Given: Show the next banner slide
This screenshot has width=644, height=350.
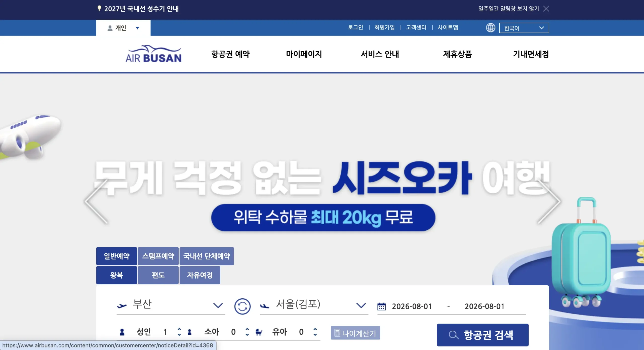Looking at the screenshot, I should click(x=549, y=201).
